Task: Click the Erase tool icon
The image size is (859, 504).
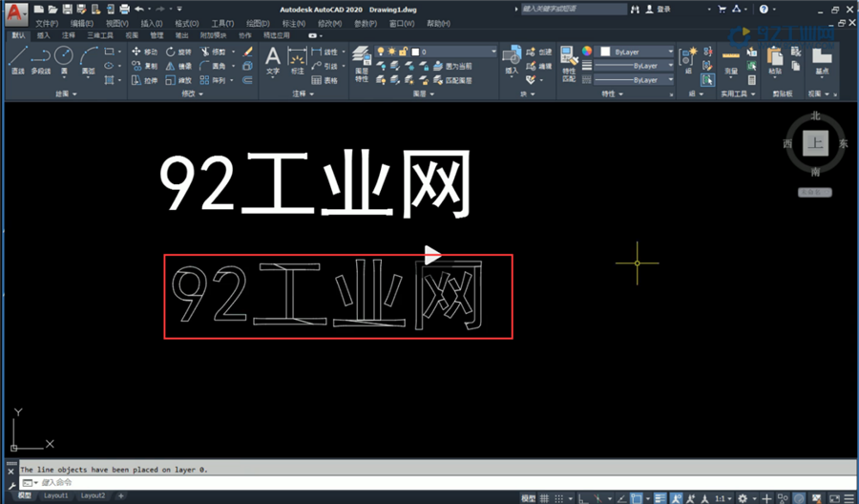Action: coord(247,52)
